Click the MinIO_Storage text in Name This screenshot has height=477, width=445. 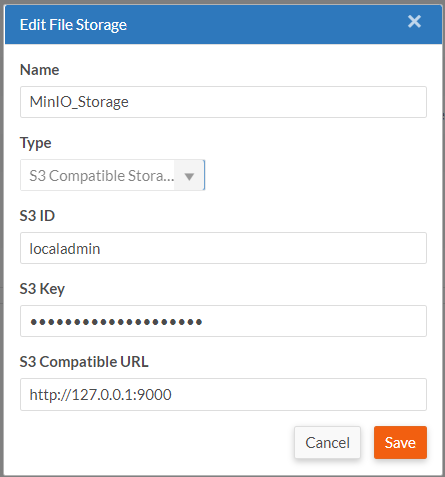tap(79, 102)
